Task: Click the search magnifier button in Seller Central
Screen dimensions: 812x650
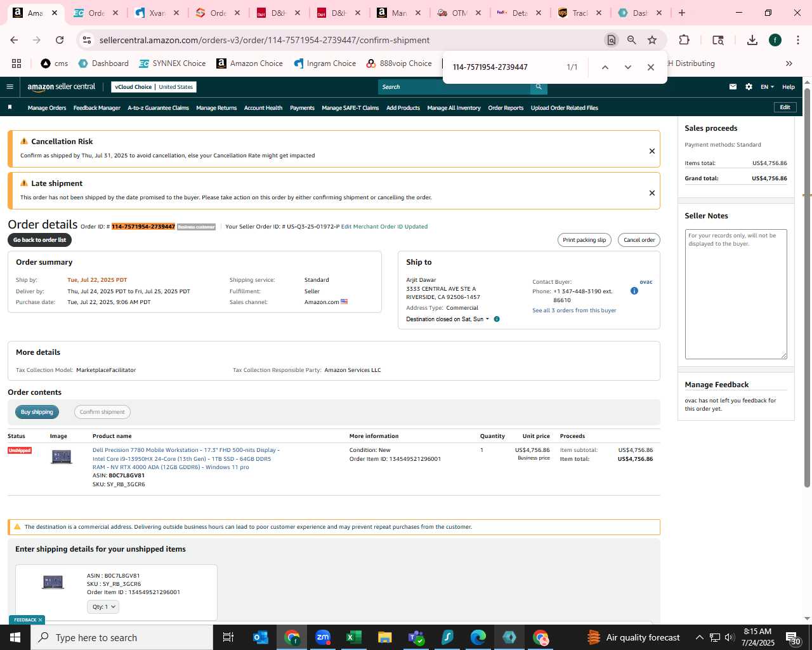Action: pos(539,87)
